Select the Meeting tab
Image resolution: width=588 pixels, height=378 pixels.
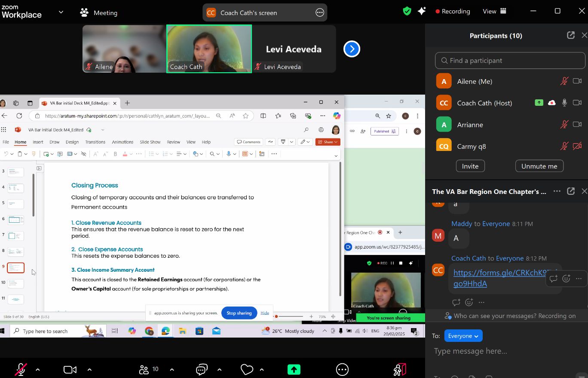pos(99,12)
